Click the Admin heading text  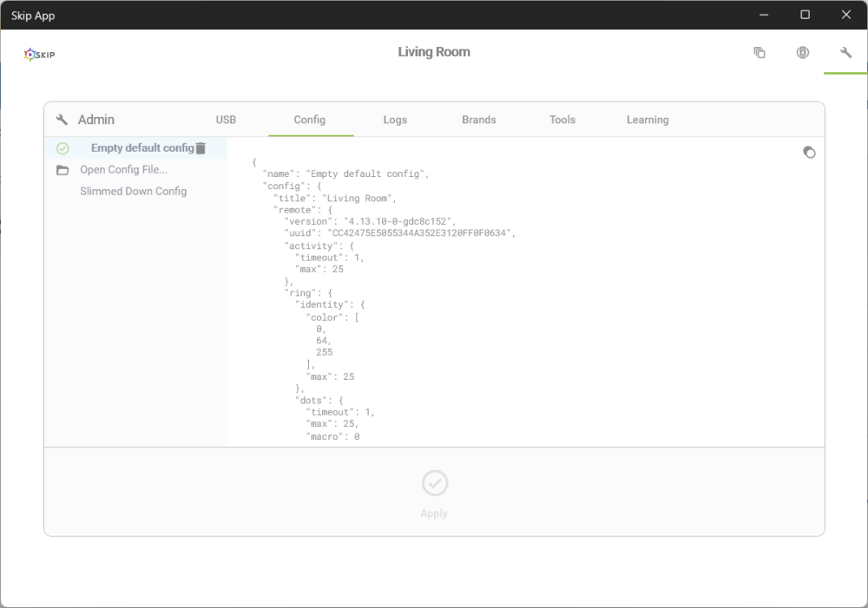pos(96,120)
